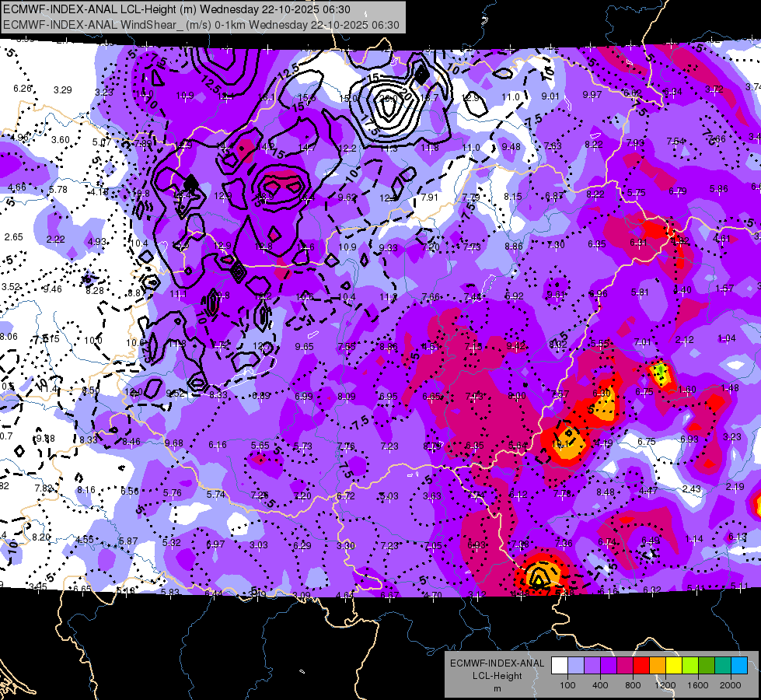Click the wind shear value 2.12
This screenshot has width=761, height=700.
pyautogui.click(x=684, y=340)
